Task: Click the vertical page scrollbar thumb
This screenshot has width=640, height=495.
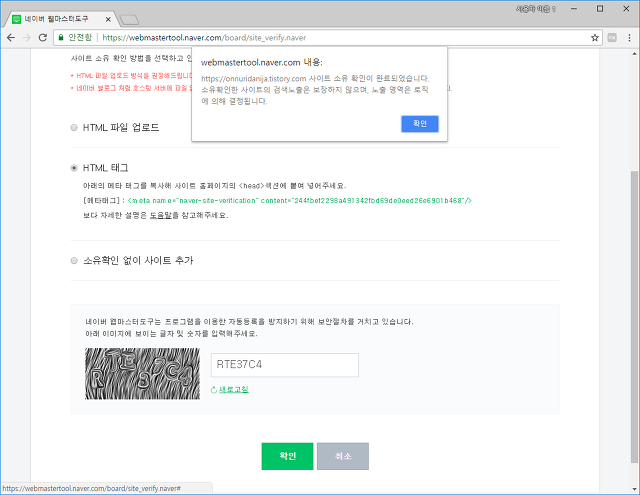Action: click(634, 316)
